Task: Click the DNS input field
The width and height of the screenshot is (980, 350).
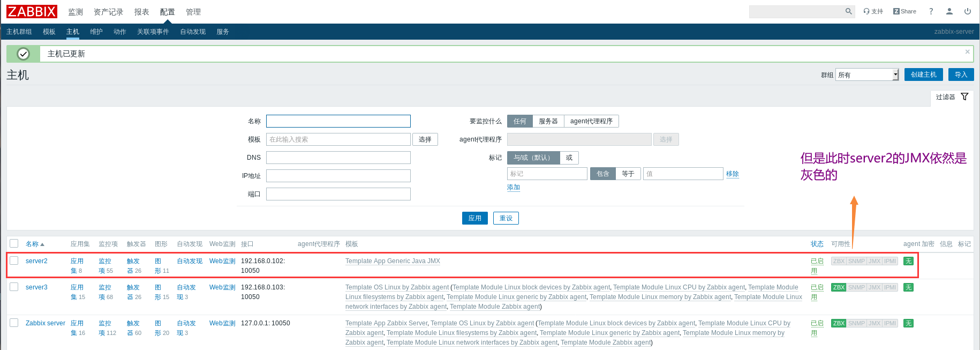Action: tap(338, 158)
